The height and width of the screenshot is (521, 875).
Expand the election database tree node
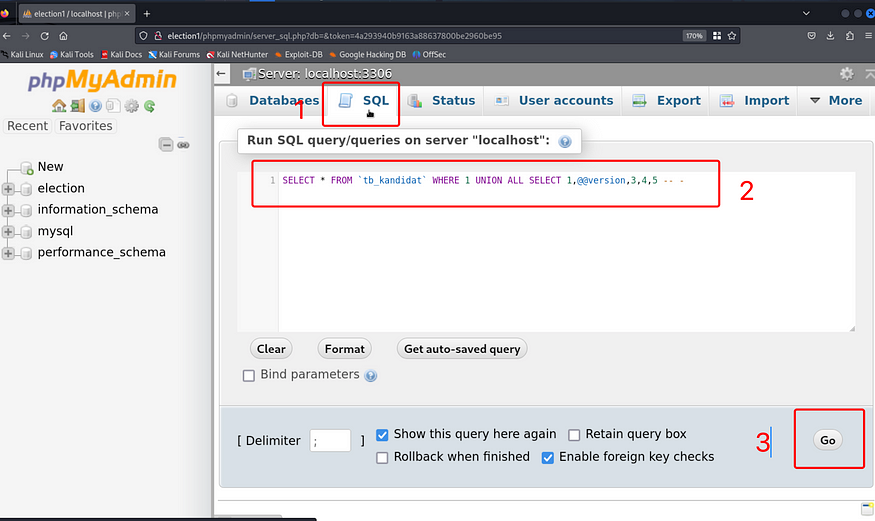pyautogui.click(x=8, y=189)
